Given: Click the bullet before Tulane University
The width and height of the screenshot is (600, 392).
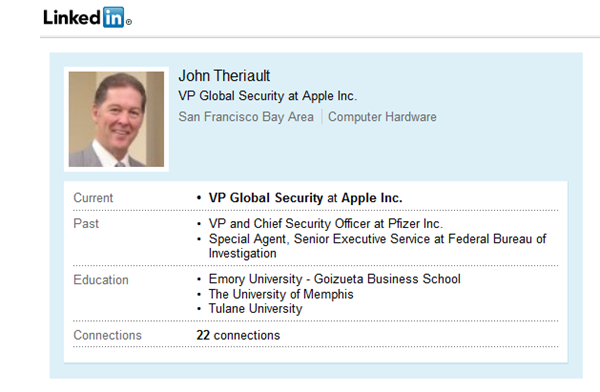Looking at the screenshot, I should [x=199, y=309].
